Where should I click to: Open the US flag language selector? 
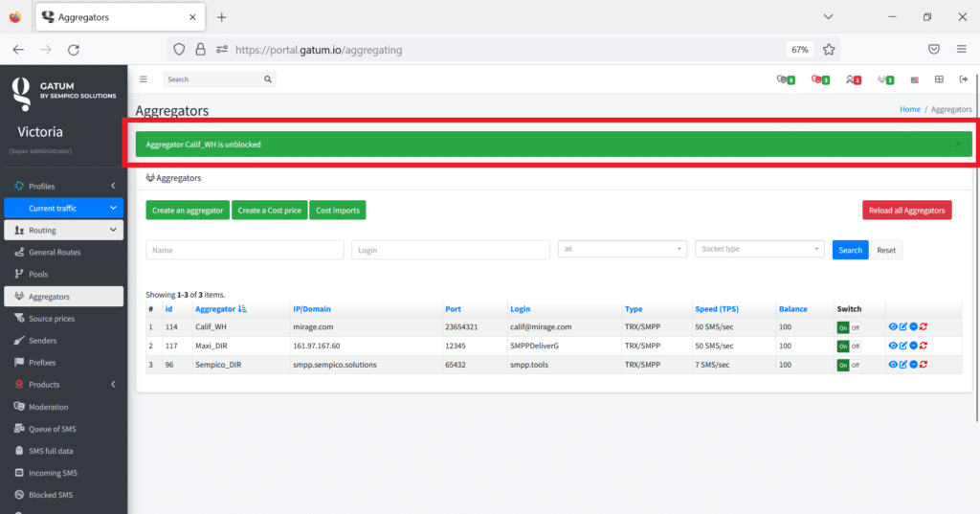(915, 79)
